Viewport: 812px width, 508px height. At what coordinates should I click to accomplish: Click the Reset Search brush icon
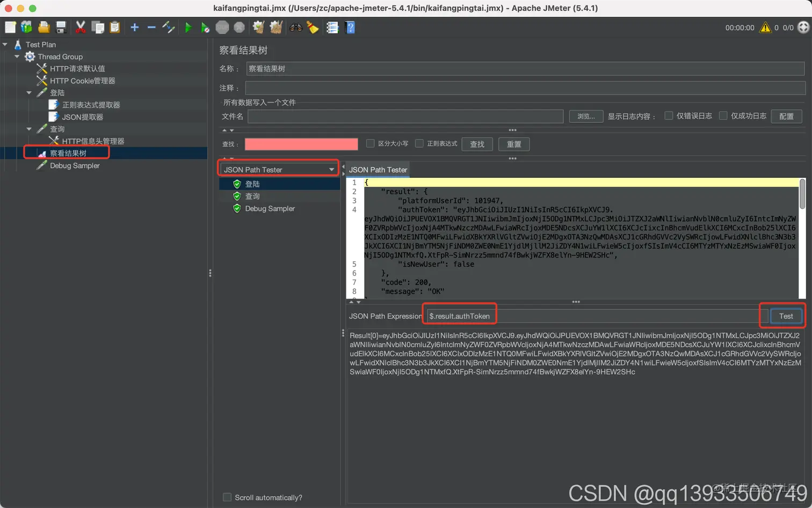click(x=313, y=27)
